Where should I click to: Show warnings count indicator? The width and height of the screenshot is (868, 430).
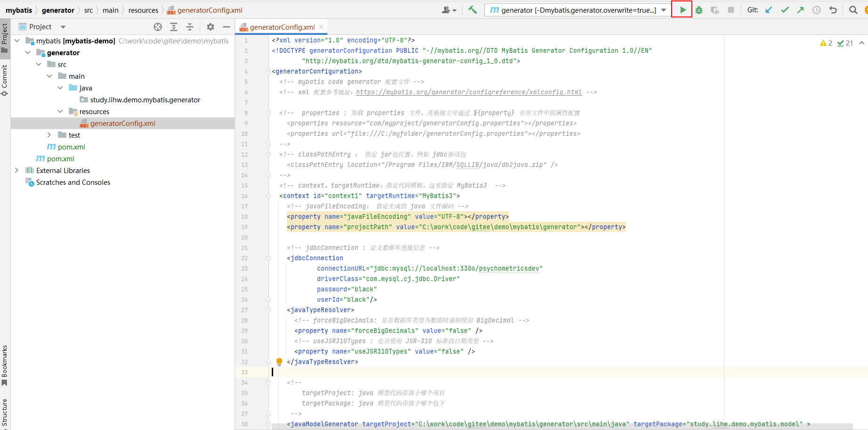[826, 43]
